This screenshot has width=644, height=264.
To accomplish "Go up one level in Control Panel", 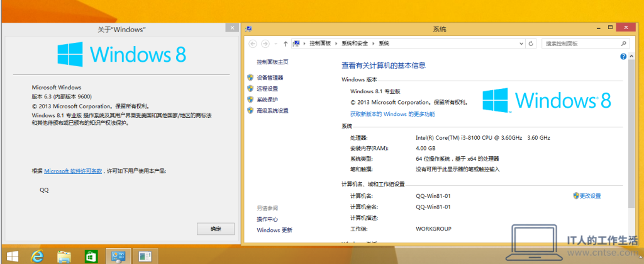I will coord(286,43).
